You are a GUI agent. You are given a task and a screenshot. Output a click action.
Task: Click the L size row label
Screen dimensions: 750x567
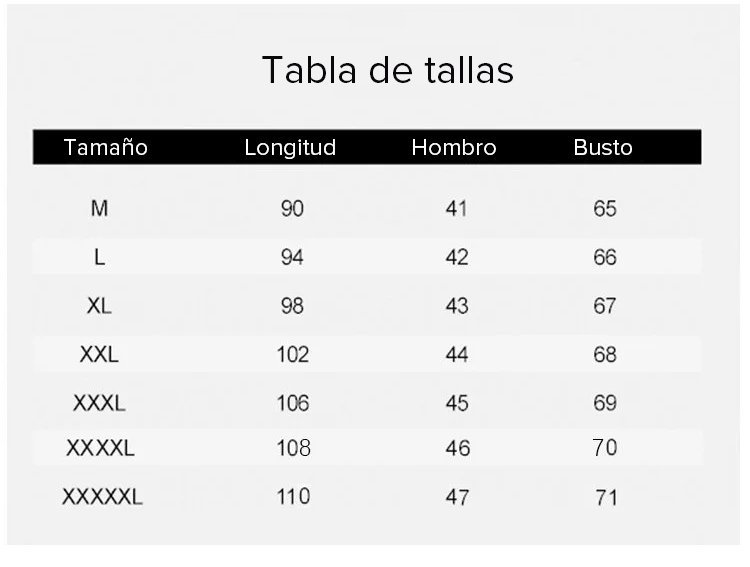pyautogui.click(x=99, y=257)
